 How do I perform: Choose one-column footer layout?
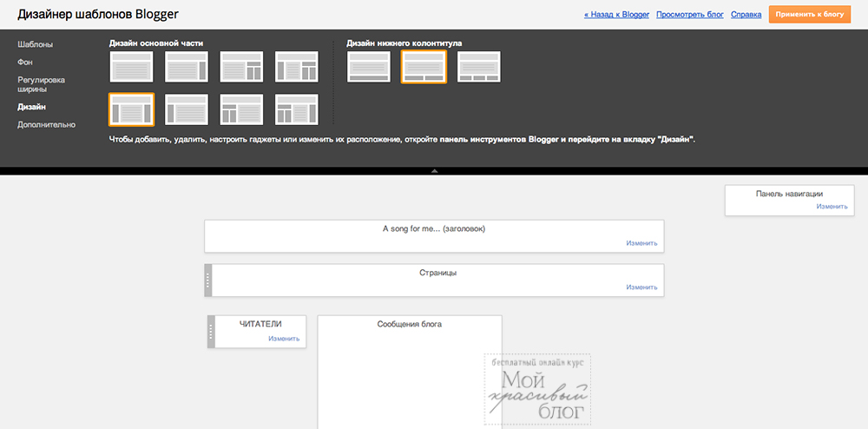[369, 66]
